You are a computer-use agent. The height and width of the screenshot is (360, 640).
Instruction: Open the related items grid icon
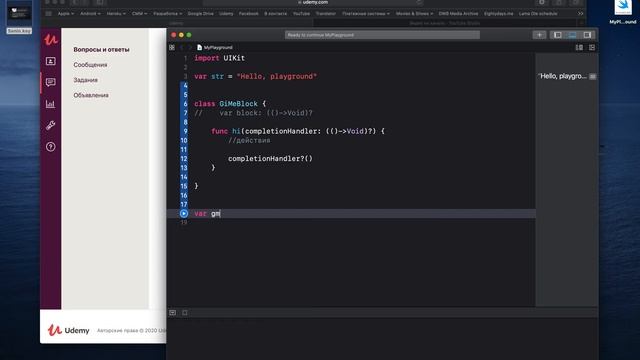tap(172, 47)
